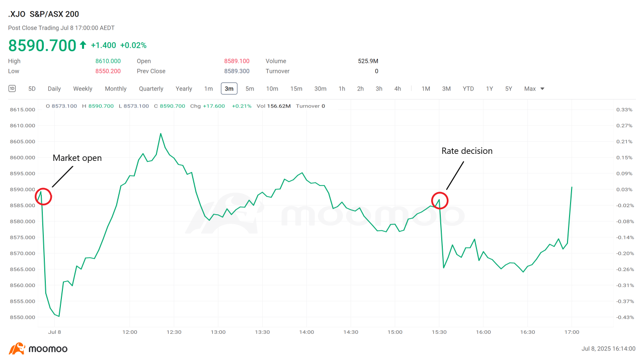This screenshot has height=362, width=644.
Task: Select the 4h interval
Action: (397, 88)
